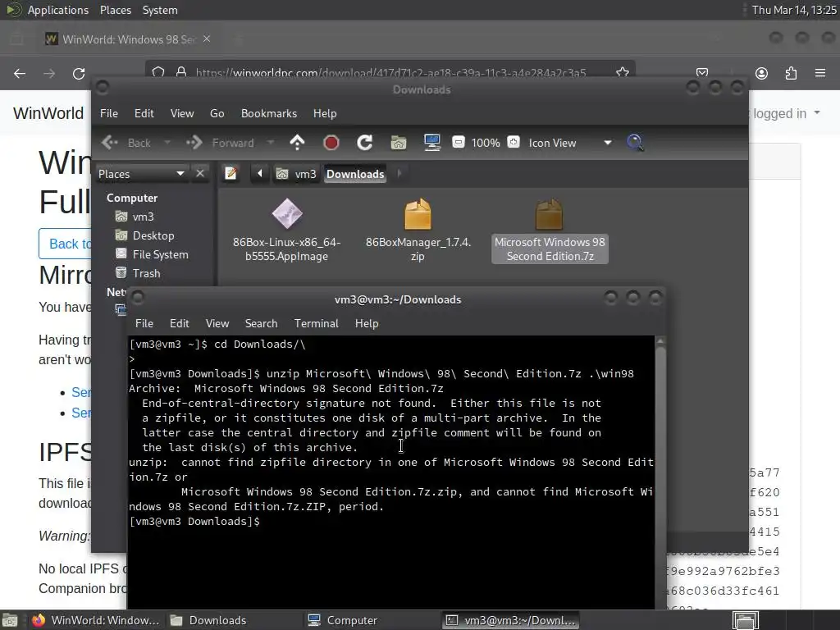Open vm3 home in Places sidebar
840x630 pixels.
(135, 217)
